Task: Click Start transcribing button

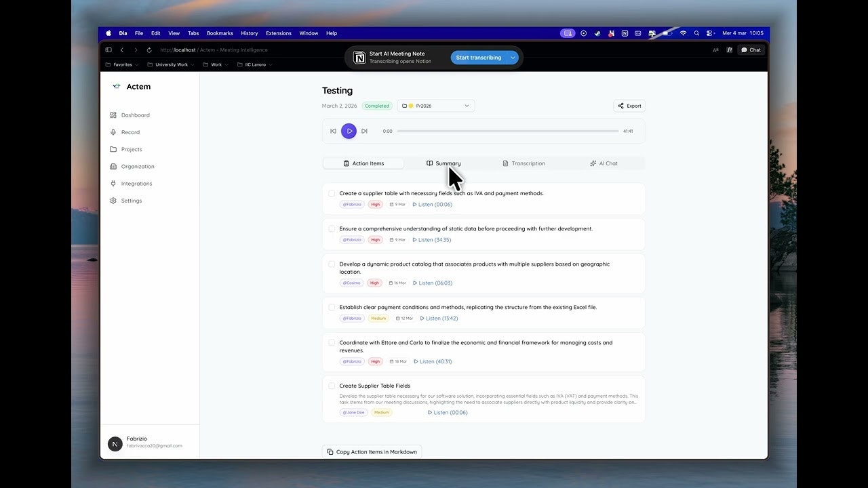Action: click(x=479, y=58)
